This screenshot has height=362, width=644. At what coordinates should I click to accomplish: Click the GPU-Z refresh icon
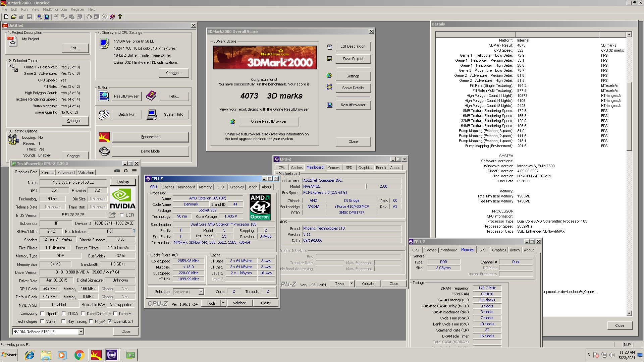tap(125, 171)
